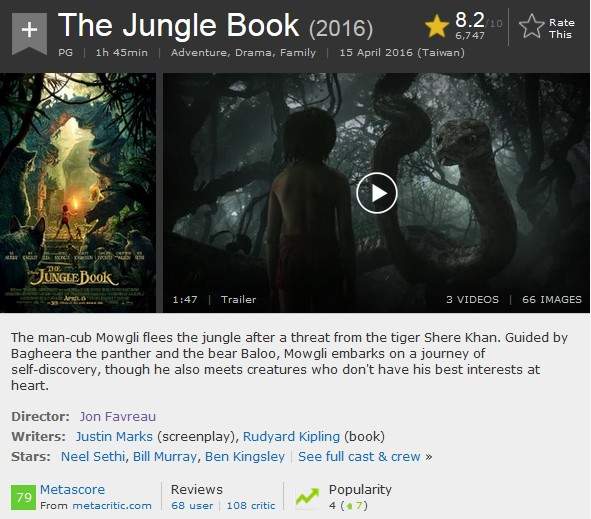The image size is (591, 519).
Task: Open director Jon Favreau's page
Action: click(118, 416)
